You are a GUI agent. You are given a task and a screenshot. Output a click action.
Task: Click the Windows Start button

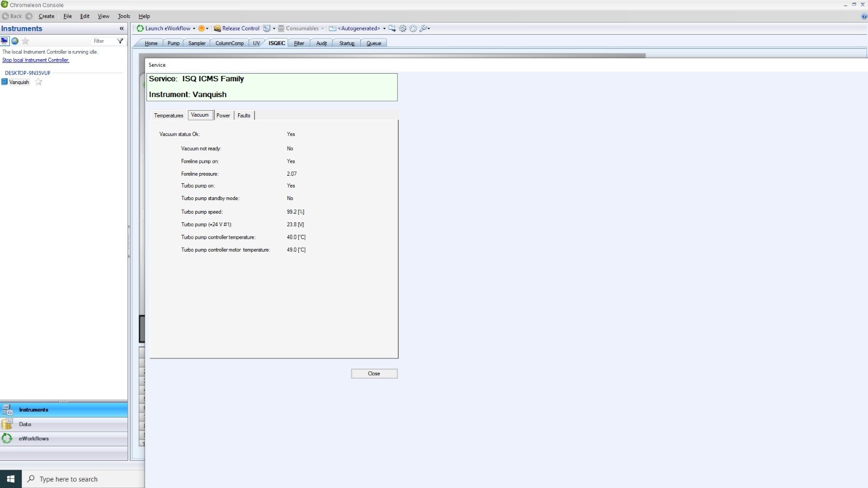10,479
